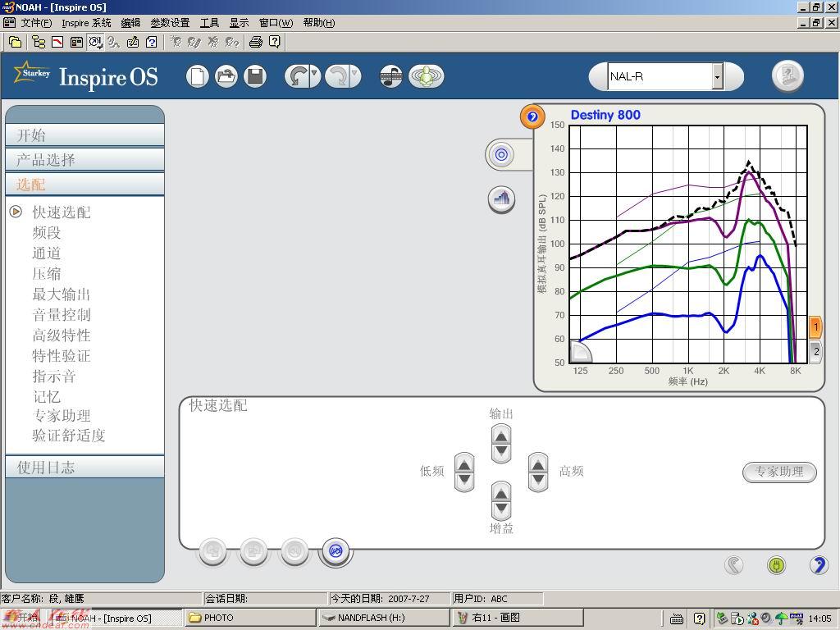This screenshot has height=630, width=840.
Task: Open the Inspire 系统 menu
Action: click(86, 23)
